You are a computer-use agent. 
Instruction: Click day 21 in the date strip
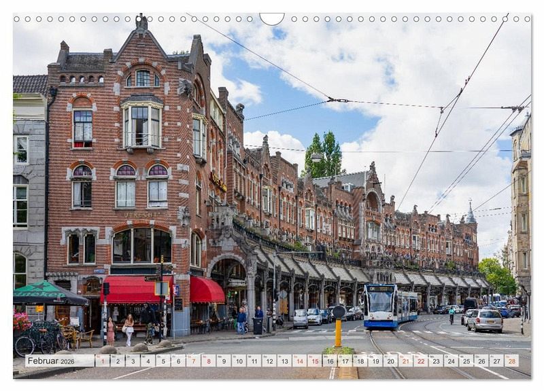(x=405, y=361)
